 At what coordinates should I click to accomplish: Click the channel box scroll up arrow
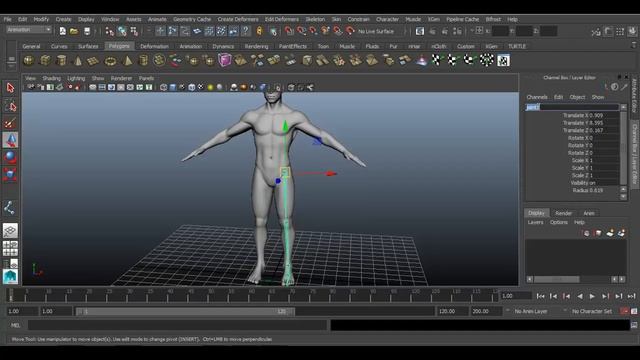(x=623, y=107)
